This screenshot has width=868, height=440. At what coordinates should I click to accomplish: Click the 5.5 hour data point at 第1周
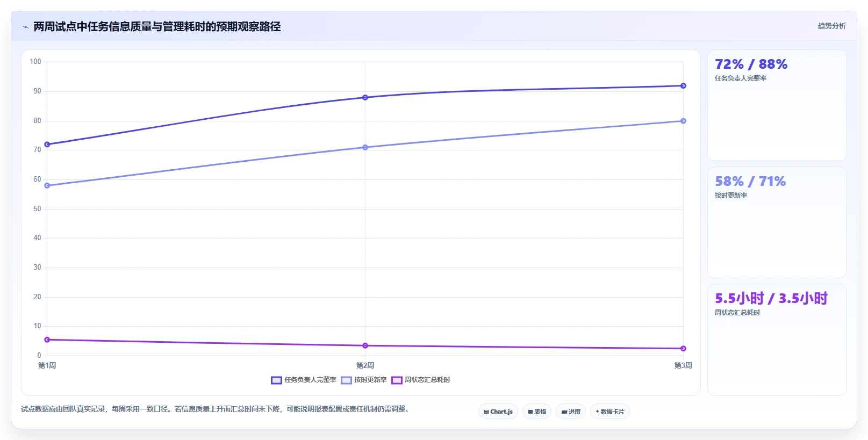(x=47, y=340)
